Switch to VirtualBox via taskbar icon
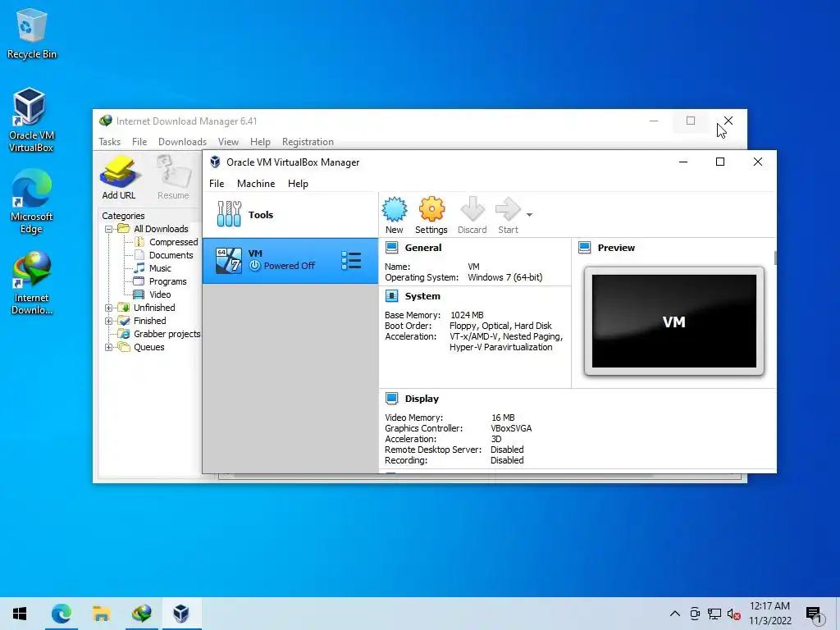The width and height of the screenshot is (840, 630). click(181, 614)
